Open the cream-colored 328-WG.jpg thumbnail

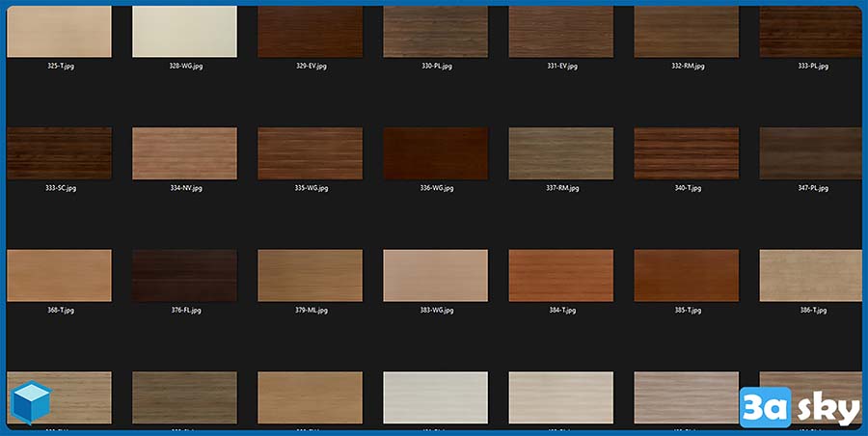pos(184,31)
